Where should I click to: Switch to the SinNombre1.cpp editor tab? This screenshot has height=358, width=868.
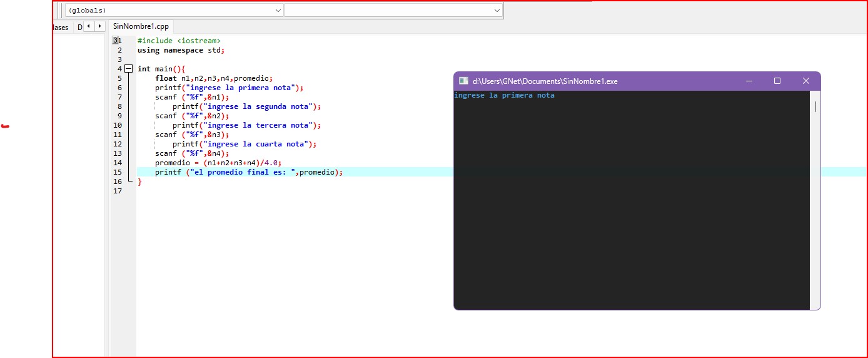tap(141, 27)
